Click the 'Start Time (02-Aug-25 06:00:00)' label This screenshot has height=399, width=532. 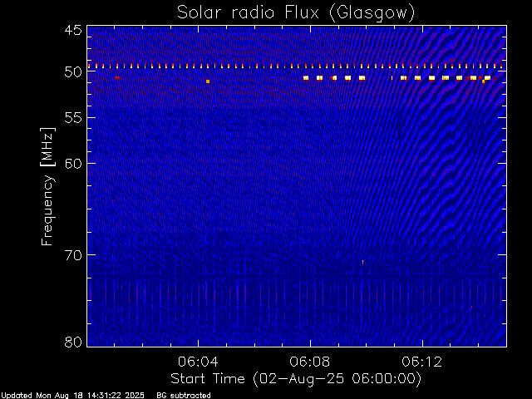pos(296,379)
